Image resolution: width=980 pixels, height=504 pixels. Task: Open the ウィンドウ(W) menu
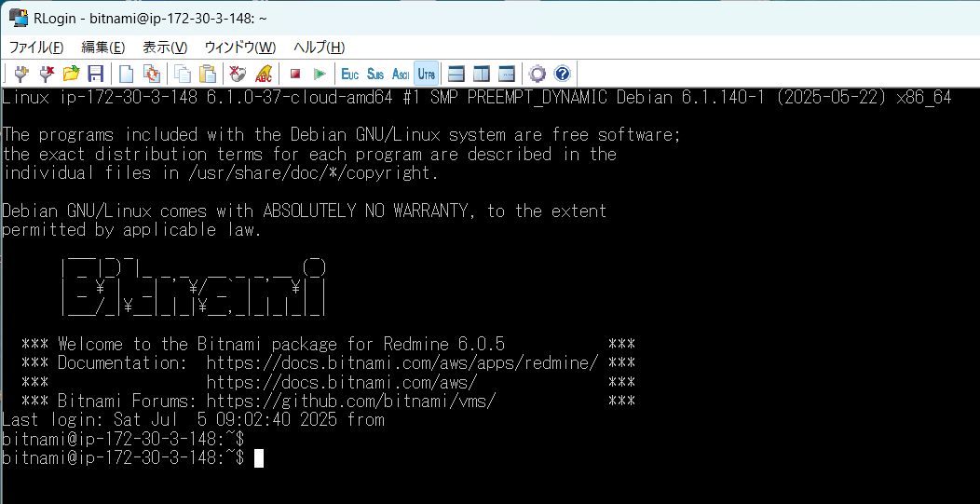coord(240,48)
